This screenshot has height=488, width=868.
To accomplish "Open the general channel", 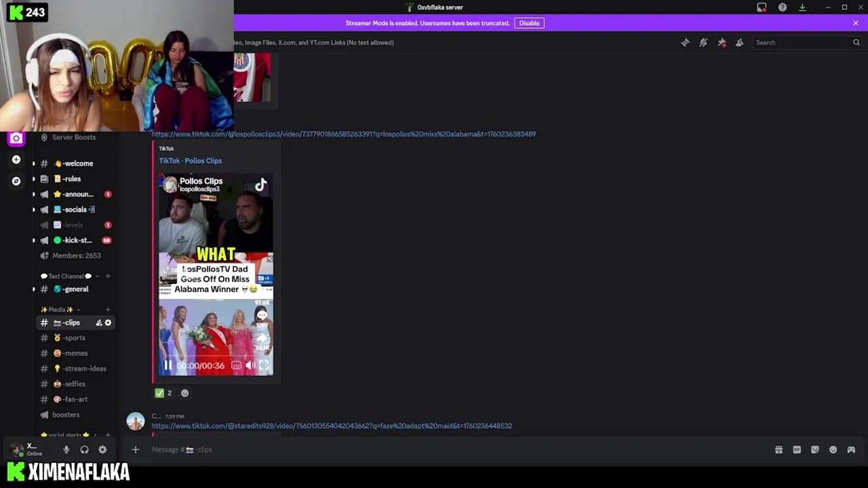I will click(x=74, y=289).
